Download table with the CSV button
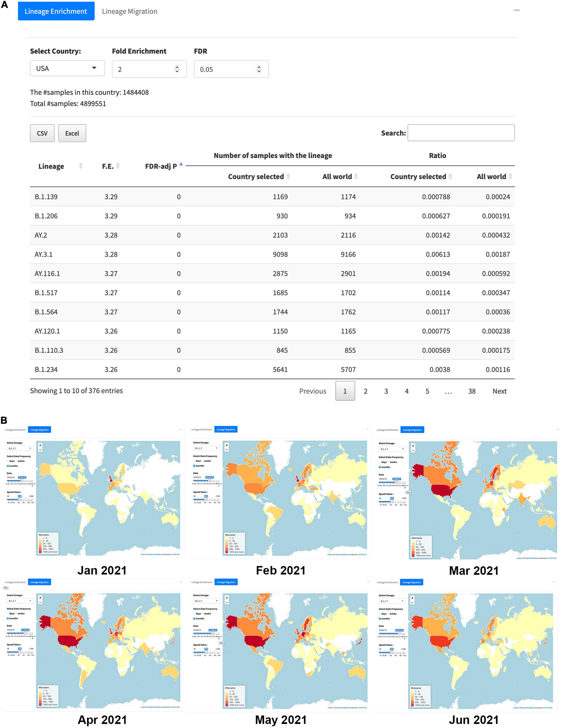This screenshot has width=564, height=728. [42, 133]
